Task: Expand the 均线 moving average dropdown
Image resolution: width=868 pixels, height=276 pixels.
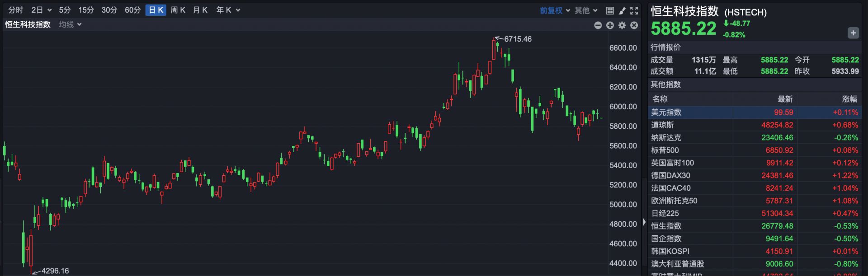Action: [70, 24]
